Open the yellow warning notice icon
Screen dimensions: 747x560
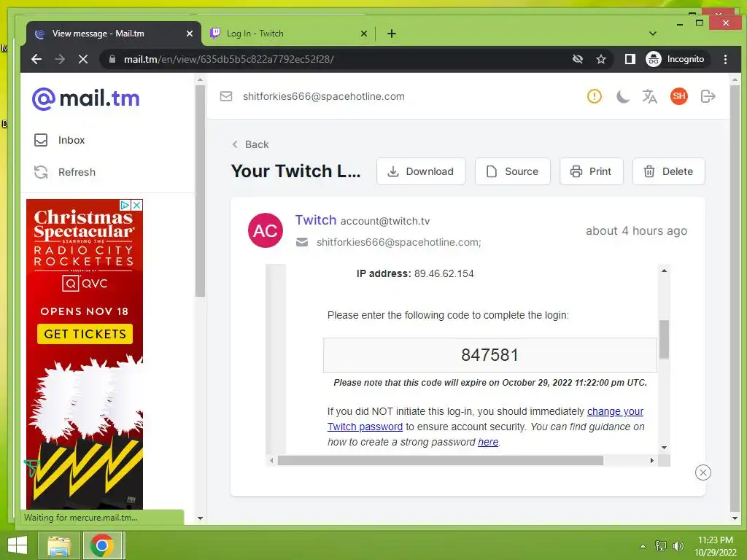[x=594, y=96]
